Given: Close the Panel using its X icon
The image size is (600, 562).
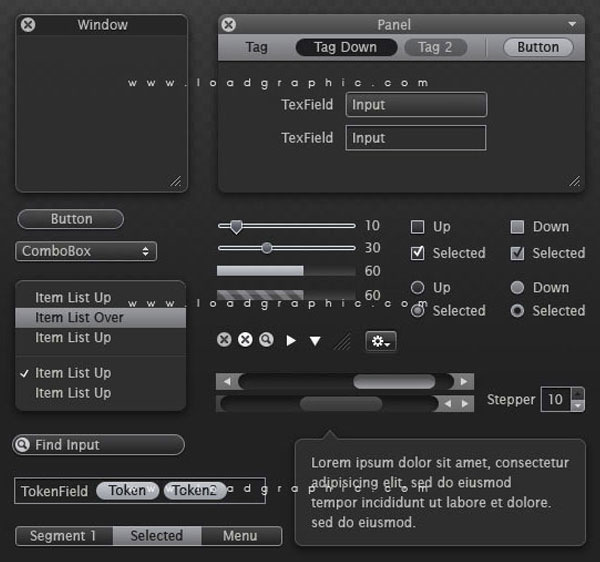Looking at the screenshot, I should [x=228, y=25].
